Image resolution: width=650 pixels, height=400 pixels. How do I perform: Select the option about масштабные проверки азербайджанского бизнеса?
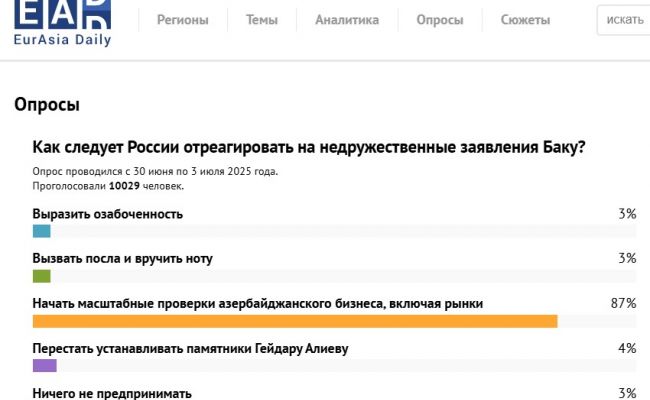click(258, 303)
